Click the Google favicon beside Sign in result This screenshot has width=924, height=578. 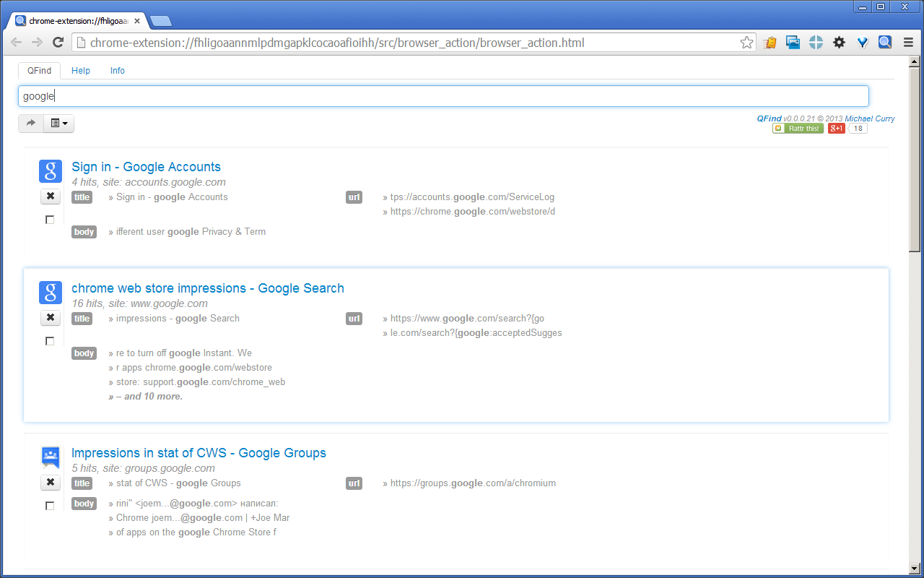pos(50,171)
